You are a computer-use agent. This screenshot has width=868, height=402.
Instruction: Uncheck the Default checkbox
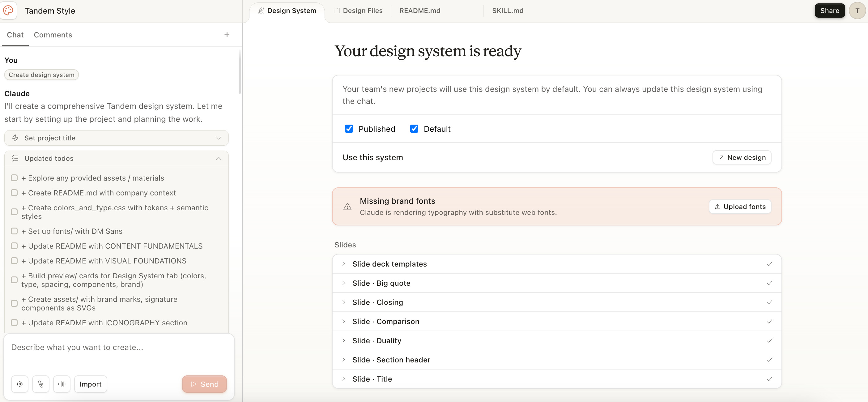click(414, 129)
